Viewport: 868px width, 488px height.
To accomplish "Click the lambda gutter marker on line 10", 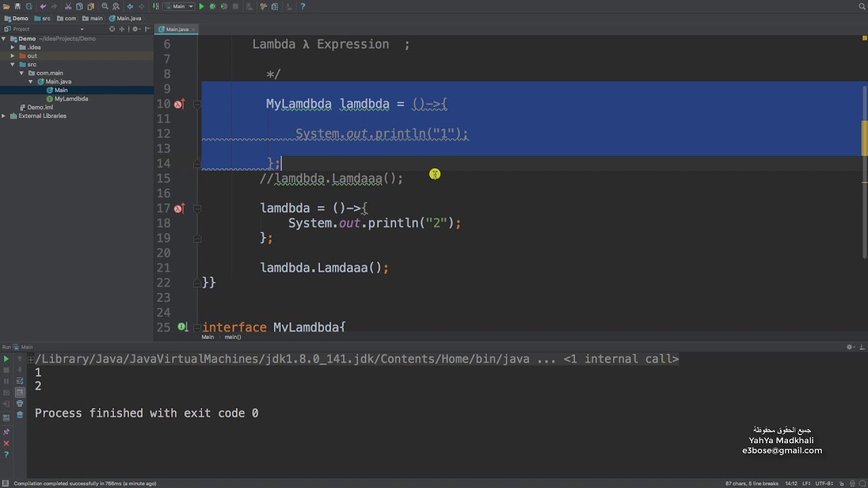I will (x=179, y=104).
